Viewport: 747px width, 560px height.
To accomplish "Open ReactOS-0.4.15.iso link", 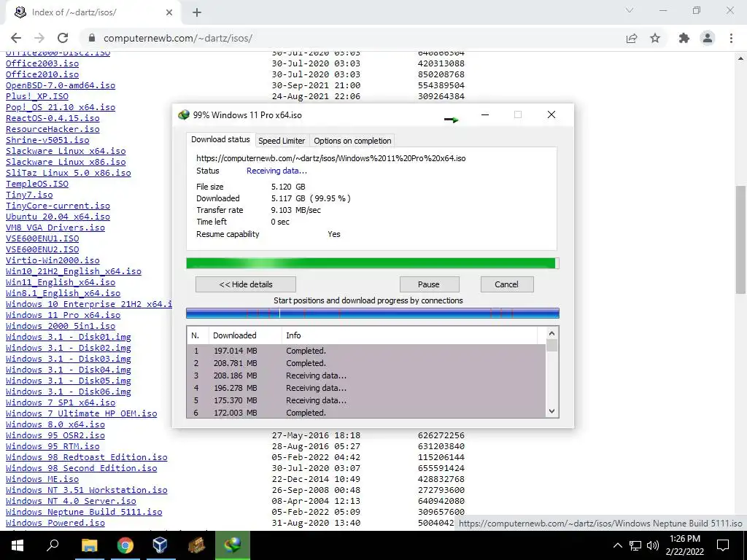I will 53,118.
